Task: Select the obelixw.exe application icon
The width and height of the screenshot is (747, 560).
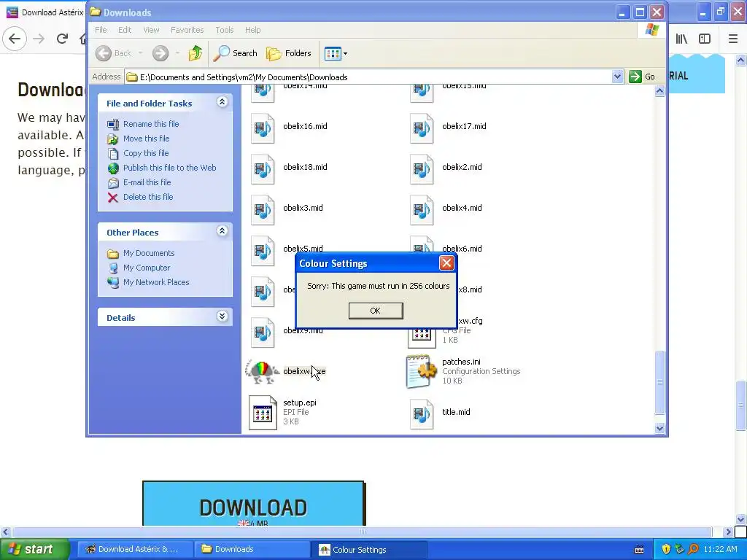Action: click(x=262, y=373)
